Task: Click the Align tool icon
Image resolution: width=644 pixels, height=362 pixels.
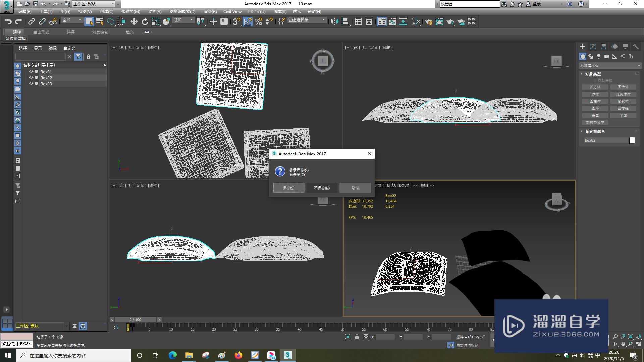Action: (345, 22)
